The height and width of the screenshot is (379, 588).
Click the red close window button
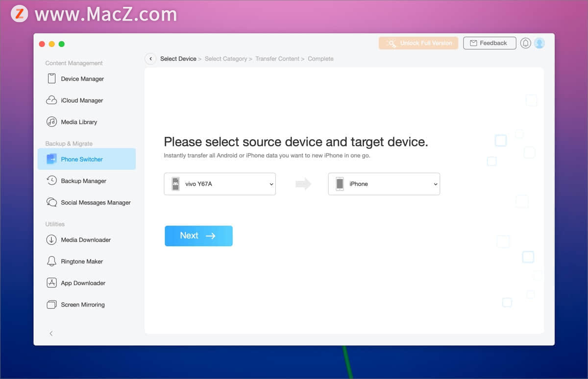[42, 44]
